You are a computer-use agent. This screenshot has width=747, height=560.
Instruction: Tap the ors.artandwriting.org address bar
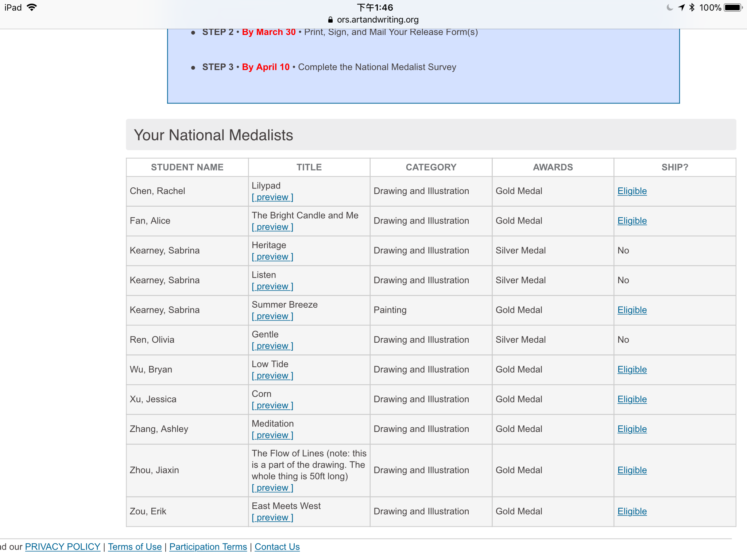pyautogui.click(x=377, y=20)
